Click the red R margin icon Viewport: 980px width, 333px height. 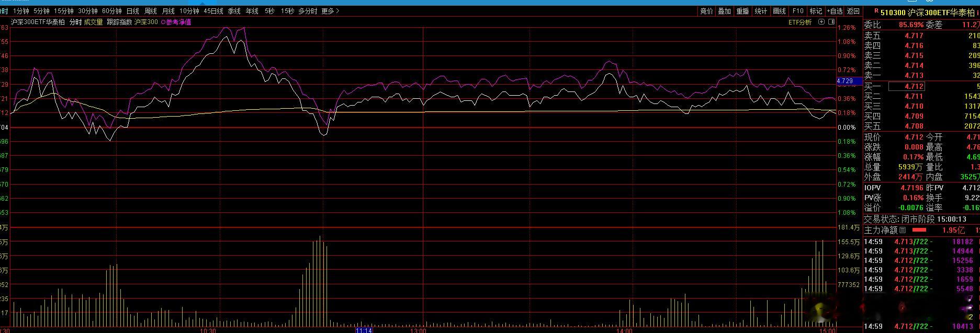pyautogui.click(x=876, y=11)
